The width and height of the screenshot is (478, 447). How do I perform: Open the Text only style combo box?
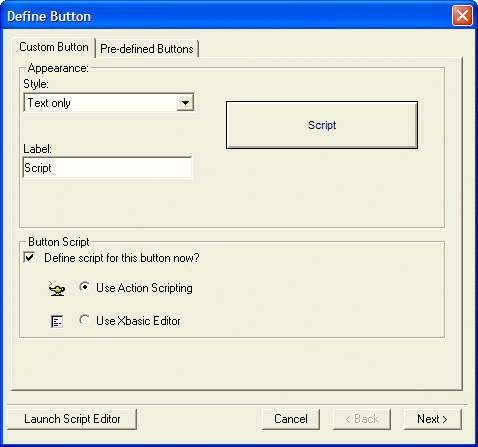[109, 103]
